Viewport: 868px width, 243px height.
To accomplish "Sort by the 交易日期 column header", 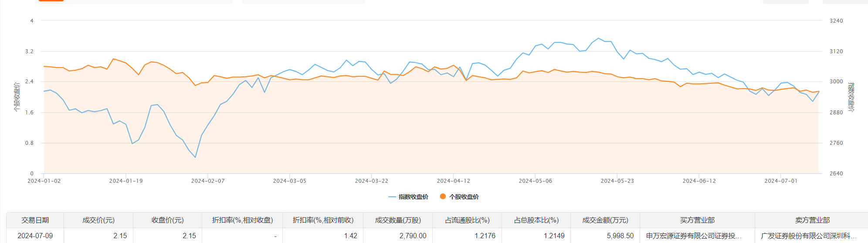I will [35, 220].
